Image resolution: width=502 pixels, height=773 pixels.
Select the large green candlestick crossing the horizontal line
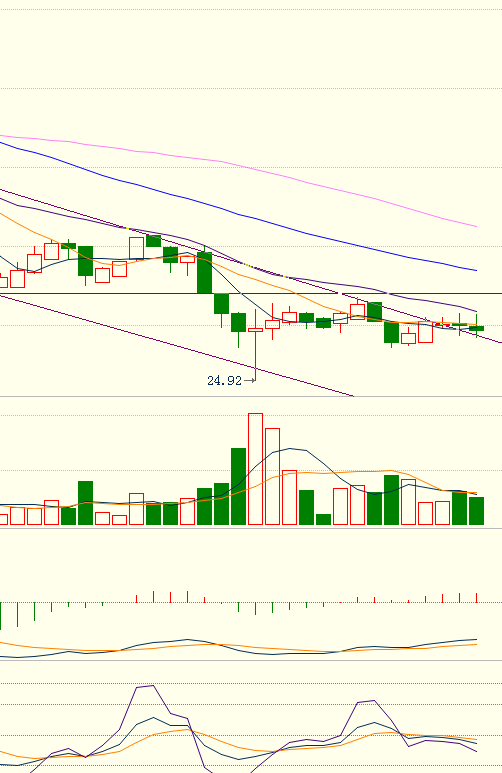(x=204, y=273)
